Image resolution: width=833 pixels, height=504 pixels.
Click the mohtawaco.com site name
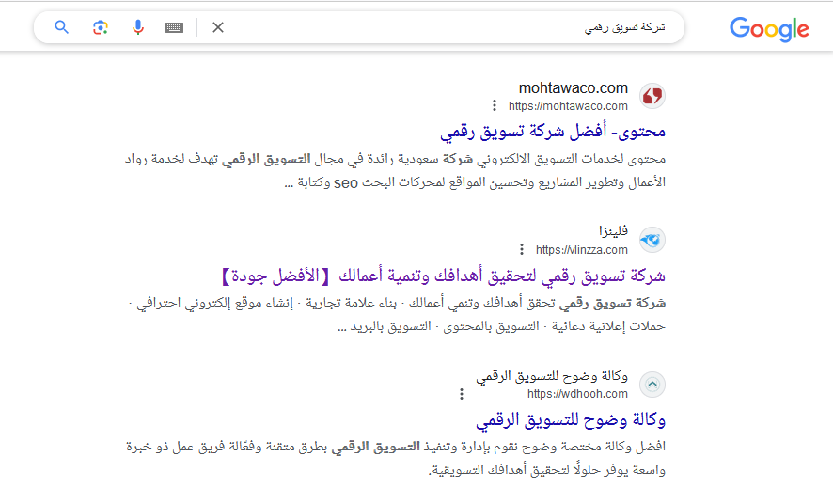[x=574, y=88]
